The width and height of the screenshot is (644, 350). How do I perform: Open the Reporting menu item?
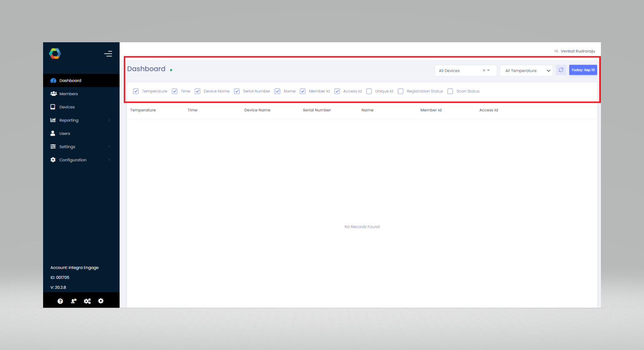coord(69,120)
